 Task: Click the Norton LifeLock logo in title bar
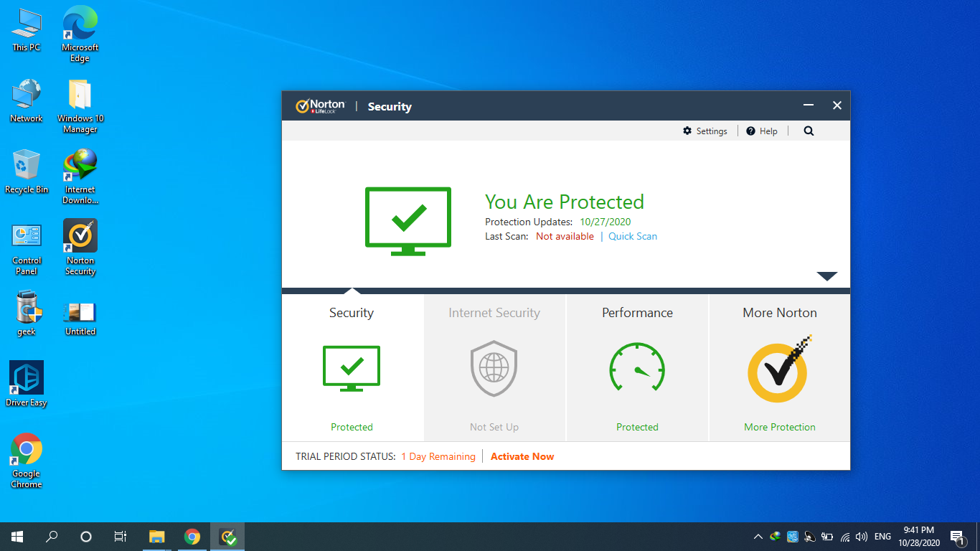[321, 106]
